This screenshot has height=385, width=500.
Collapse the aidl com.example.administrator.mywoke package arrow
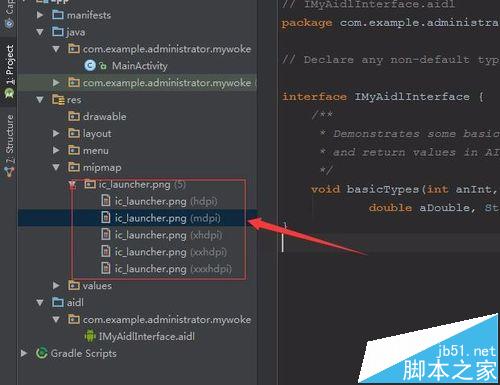click(x=56, y=319)
